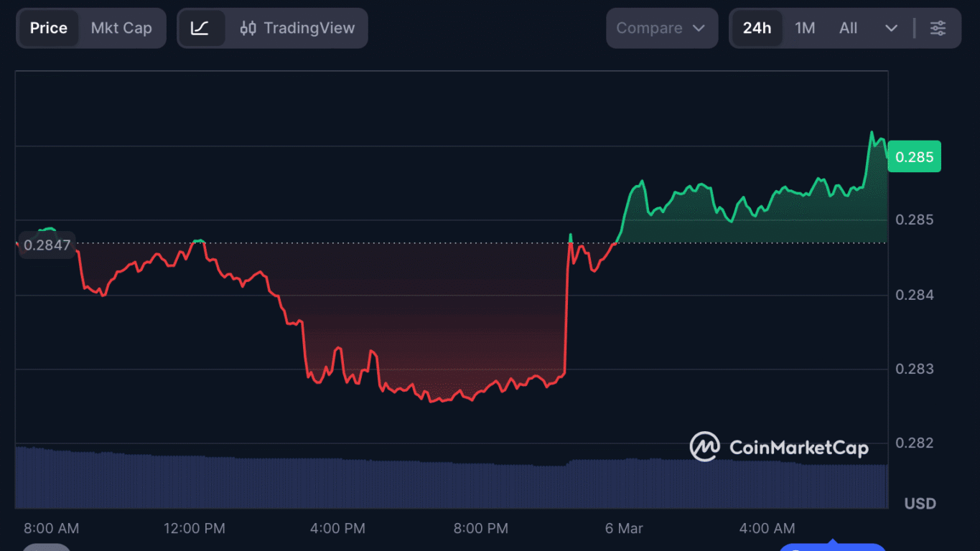980x551 pixels.
Task: Select the Price tab
Action: (49, 29)
